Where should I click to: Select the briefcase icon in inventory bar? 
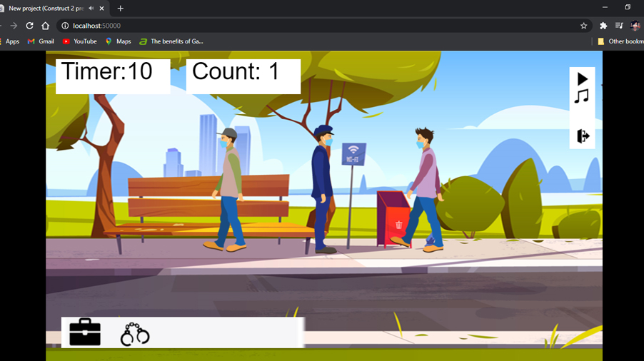click(85, 332)
